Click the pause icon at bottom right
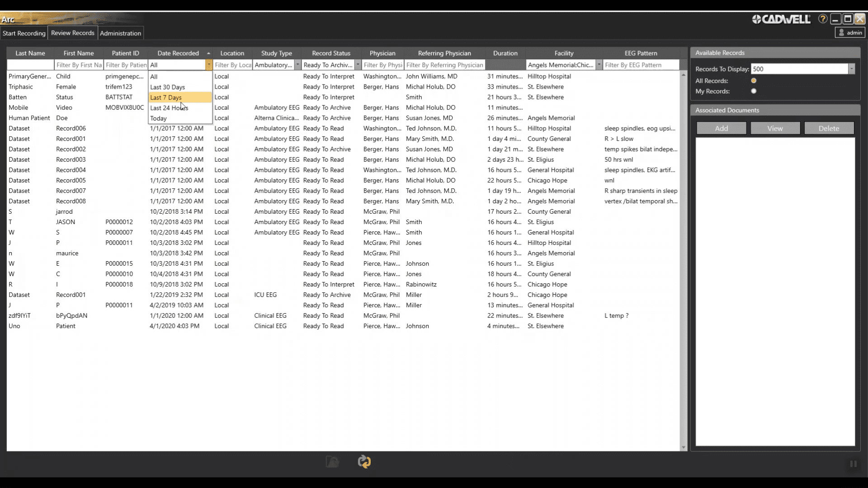The width and height of the screenshot is (868, 488). 853,464
